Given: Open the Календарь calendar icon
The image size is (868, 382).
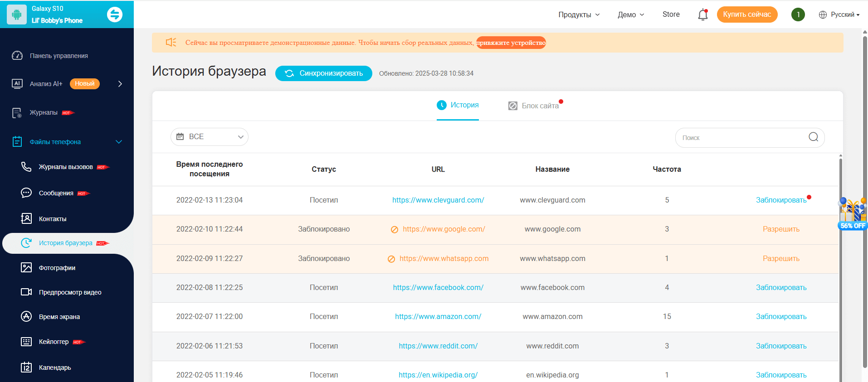Looking at the screenshot, I should coord(26,367).
